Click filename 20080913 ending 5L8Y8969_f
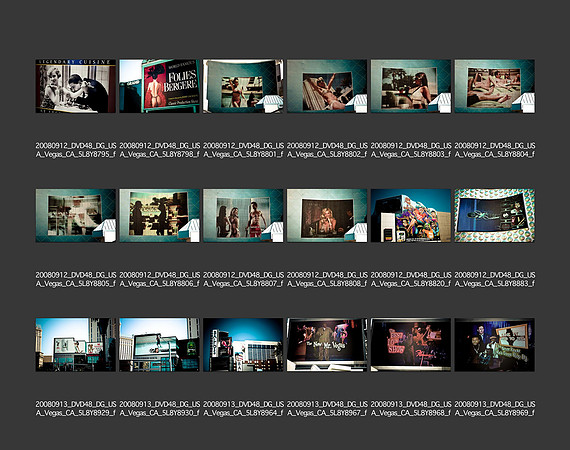Screen dimensions: 570x450 pos(495,409)
